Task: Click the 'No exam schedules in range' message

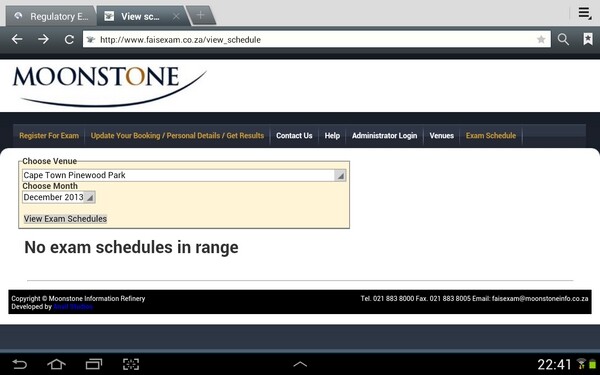Action: 131,247
